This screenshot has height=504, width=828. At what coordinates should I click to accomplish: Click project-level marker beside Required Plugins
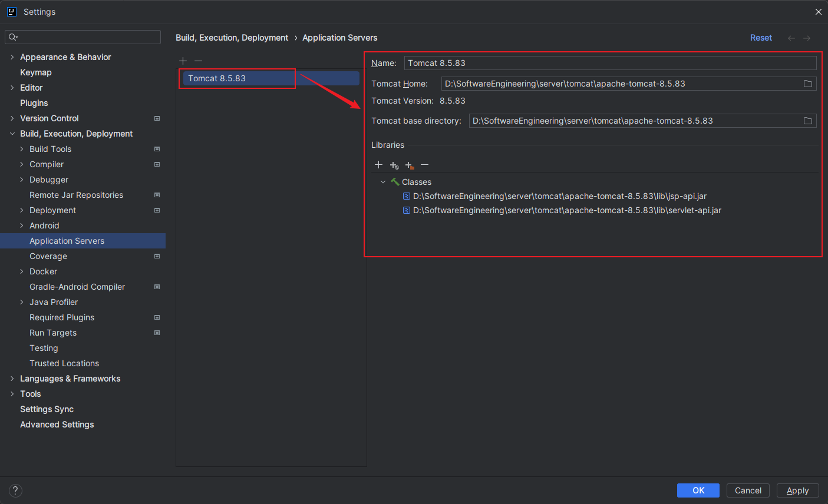[157, 317]
